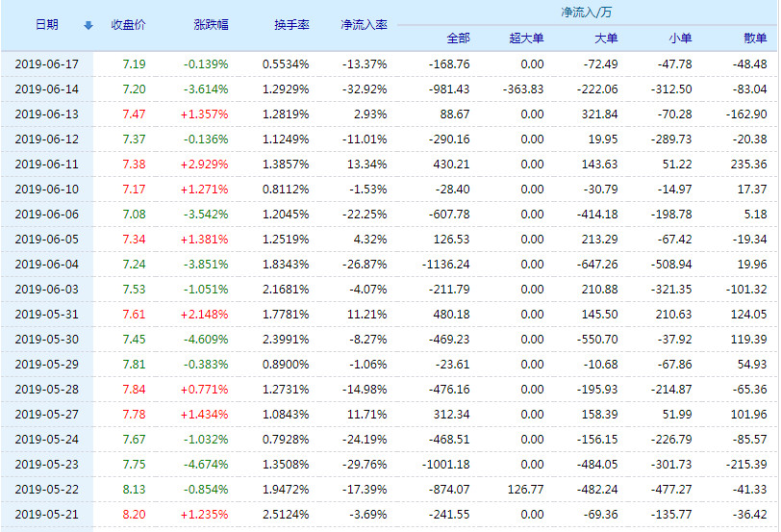This screenshot has width=781, height=532.
Task: Click small order value 210.63
Action: (x=674, y=315)
